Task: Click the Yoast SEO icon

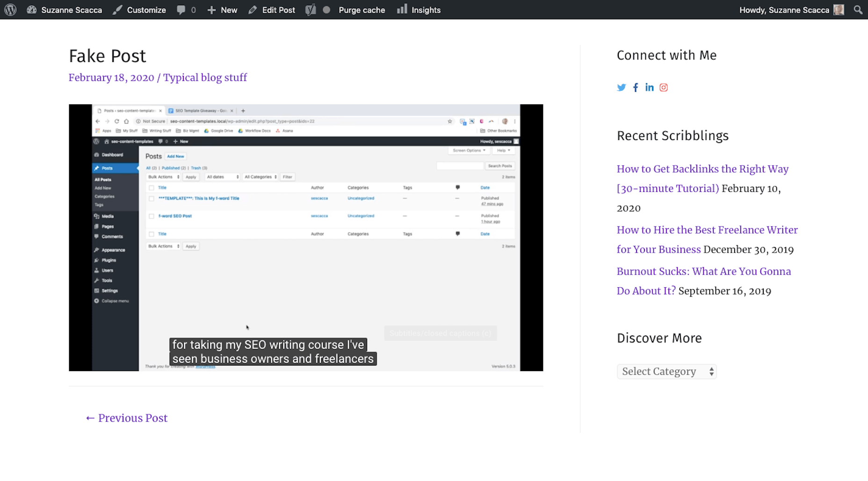Action: [x=311, y=10]
